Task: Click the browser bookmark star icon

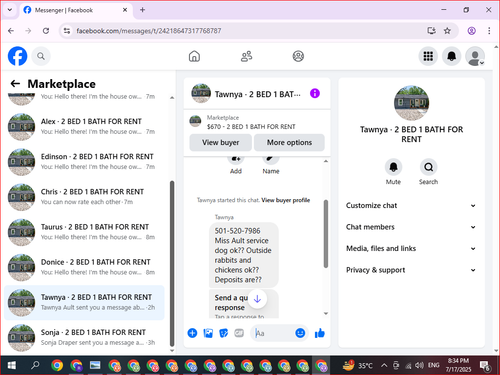Action: tap(447, 31)
